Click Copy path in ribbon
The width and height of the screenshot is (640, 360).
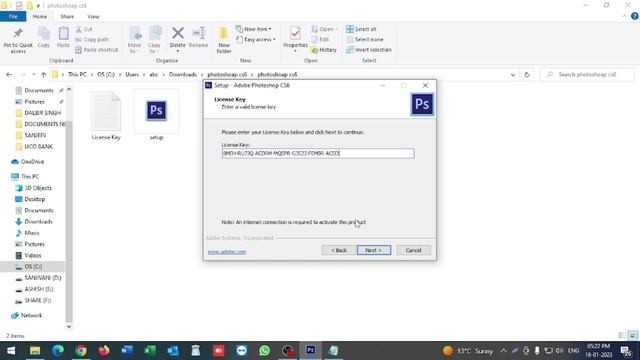92,40
